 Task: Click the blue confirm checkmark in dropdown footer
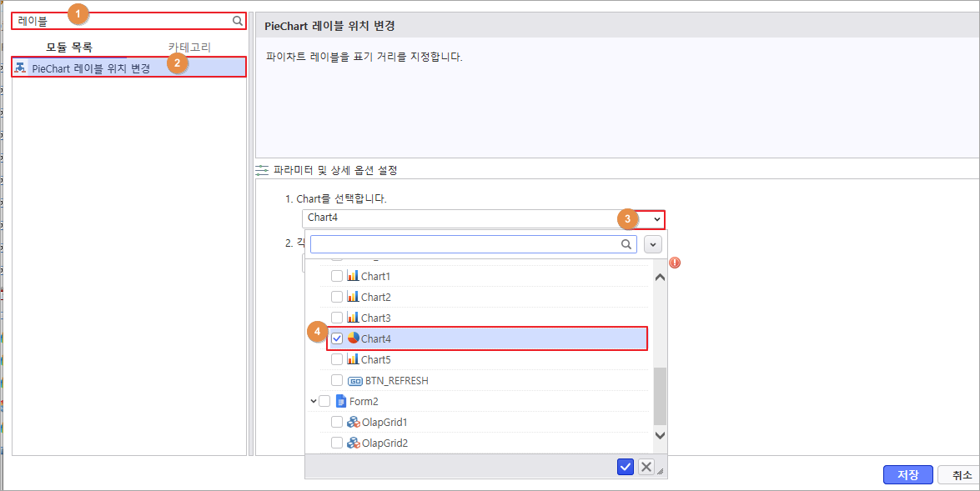click(x=626, y=467)
